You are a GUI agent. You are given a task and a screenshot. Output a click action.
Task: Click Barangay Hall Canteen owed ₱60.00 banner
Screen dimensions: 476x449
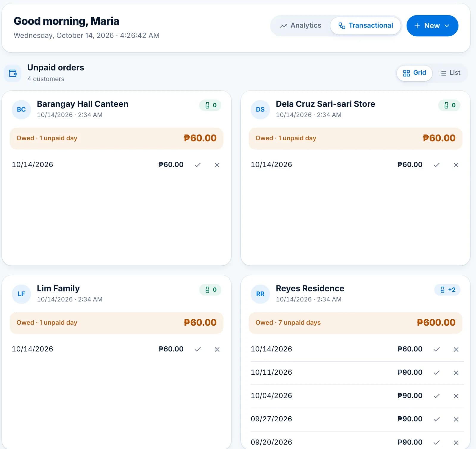(x=116, y=138)
